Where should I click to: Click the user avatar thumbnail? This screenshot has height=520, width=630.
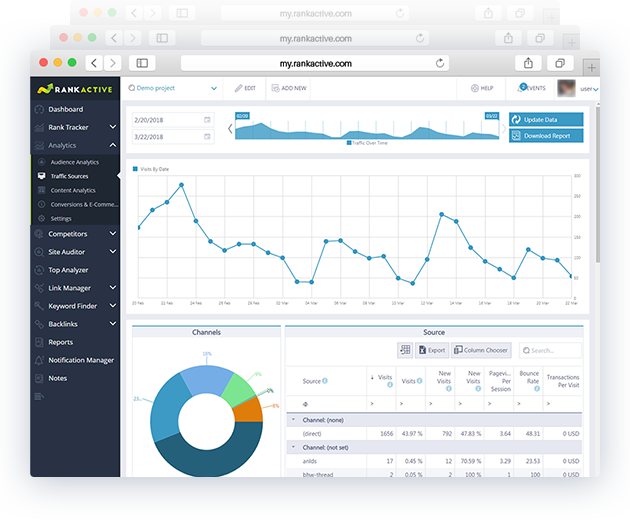566,88
